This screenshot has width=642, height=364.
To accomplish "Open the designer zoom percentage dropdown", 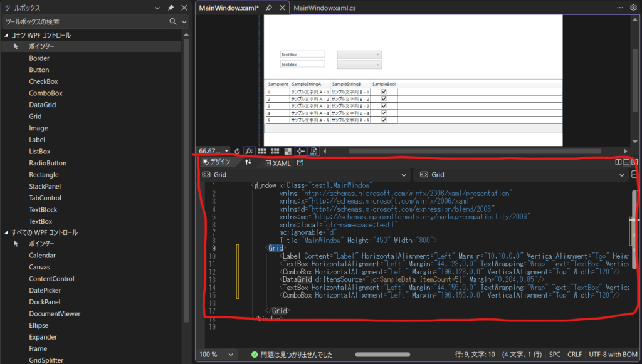I will pyautogui.click(x=226, y=151).
